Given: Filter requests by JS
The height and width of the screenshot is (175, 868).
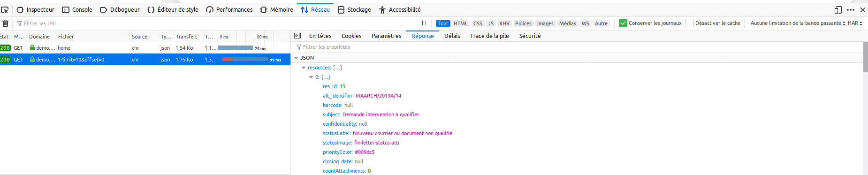Looking at the screenshot, I should pyautogui.click(x=491, y=23).
